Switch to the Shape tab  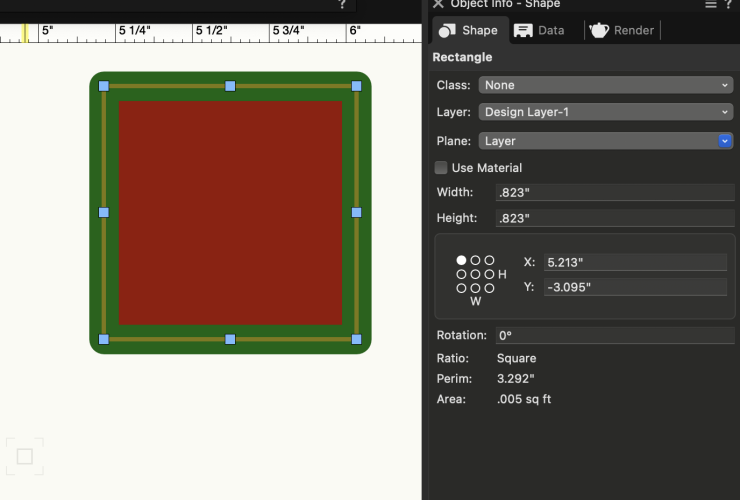click(x=470, y=30)
